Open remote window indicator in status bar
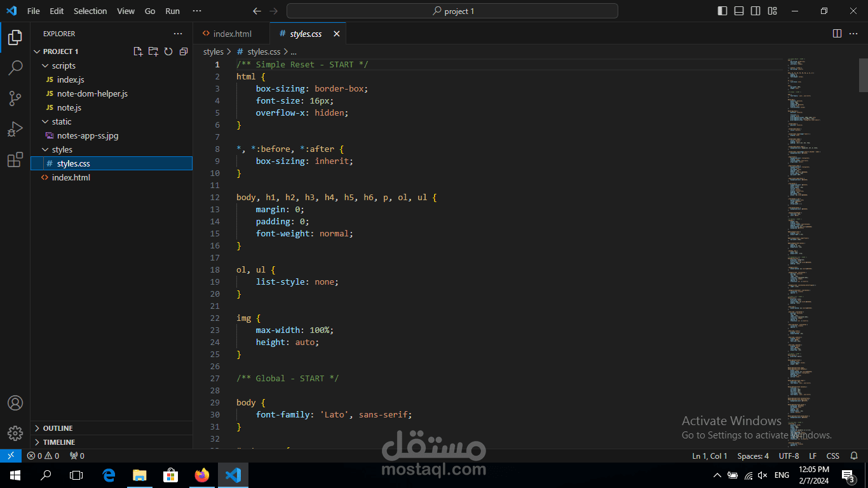This screenshot has height=488, width=868. (11, 456)
